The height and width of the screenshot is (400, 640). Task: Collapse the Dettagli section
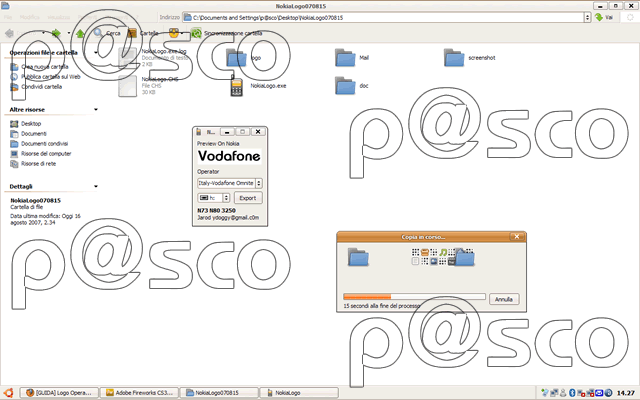click(96, 186)
